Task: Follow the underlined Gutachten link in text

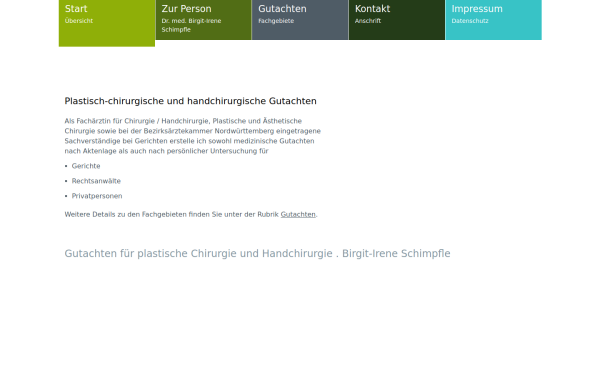Action: (298, 215)
